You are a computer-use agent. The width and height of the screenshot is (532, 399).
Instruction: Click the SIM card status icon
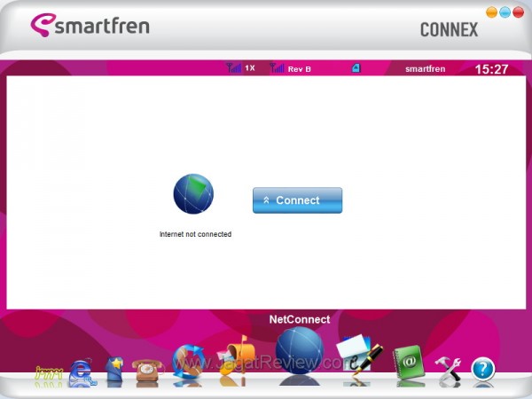pyautogui.click(x=356, y=68)
